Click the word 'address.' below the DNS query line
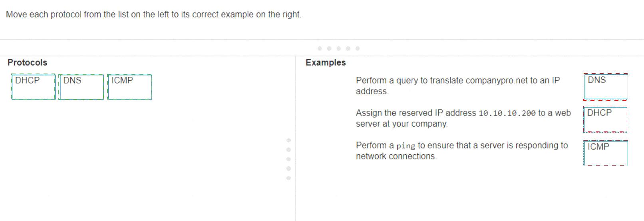Screen dimensions: 644x221 point(372,91)
